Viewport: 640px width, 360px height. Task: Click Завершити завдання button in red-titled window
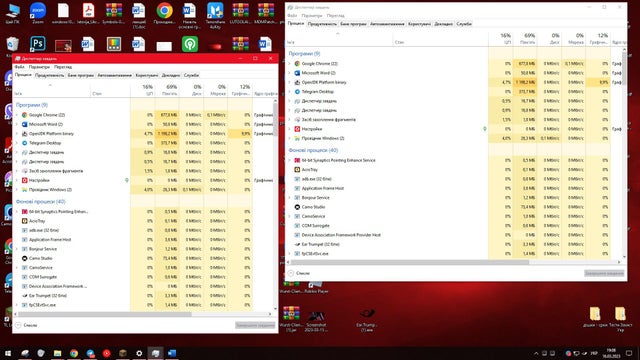(x=255, y=325)
